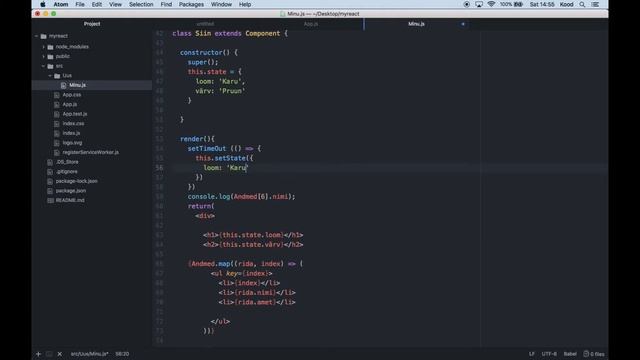Image resolution: width=640 pixels, height=360 pixels.
Task: Open the View menu
Action: coord(115,4)
